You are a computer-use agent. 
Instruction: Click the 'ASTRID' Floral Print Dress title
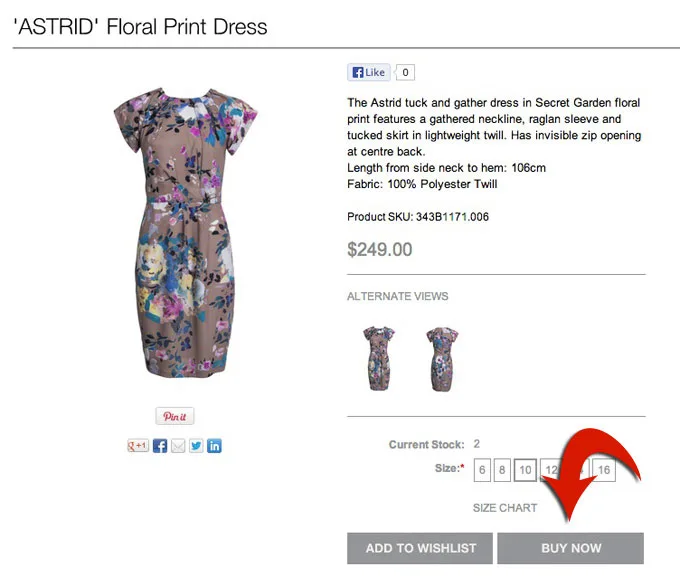(x=141, y=26)
